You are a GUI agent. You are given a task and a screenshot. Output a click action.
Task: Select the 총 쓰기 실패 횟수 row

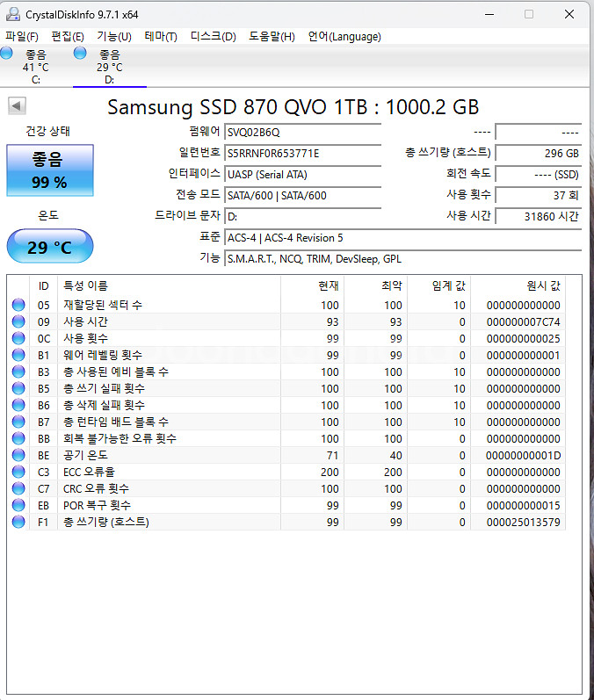point(286,388)
